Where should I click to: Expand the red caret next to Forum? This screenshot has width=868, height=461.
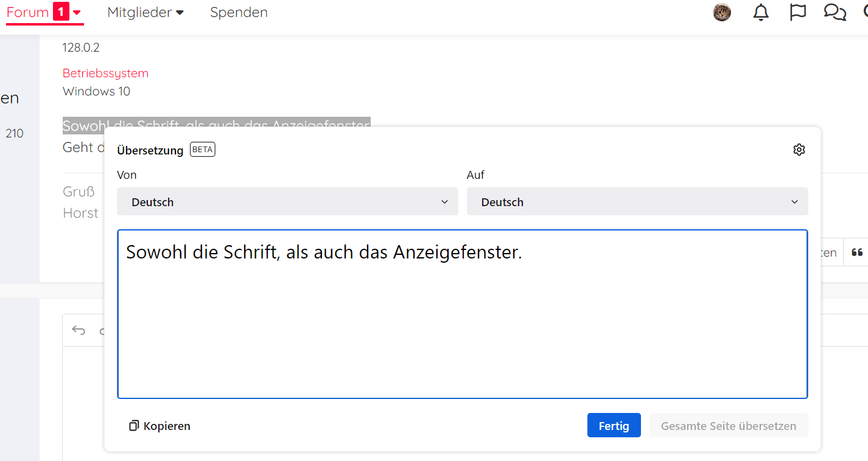click(77, 12)
